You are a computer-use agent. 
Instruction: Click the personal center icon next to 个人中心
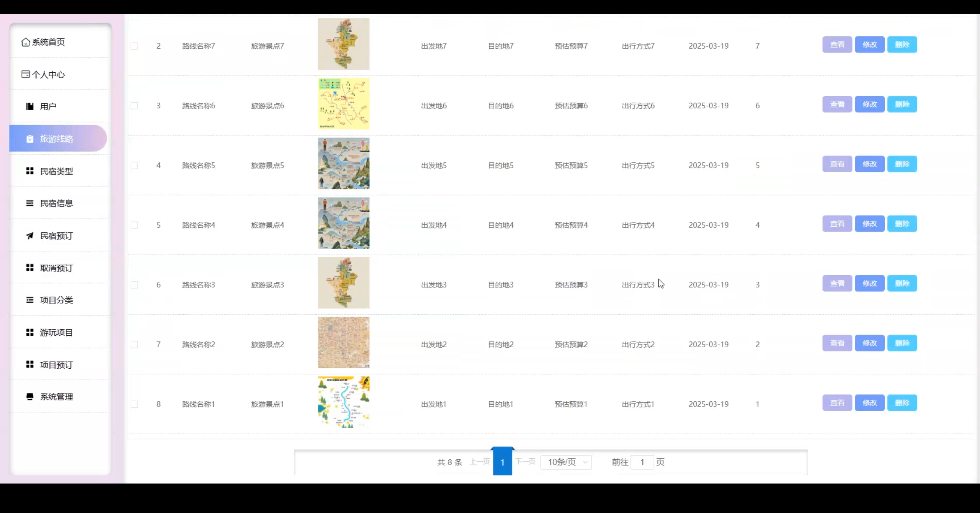(x=25, y=74)
